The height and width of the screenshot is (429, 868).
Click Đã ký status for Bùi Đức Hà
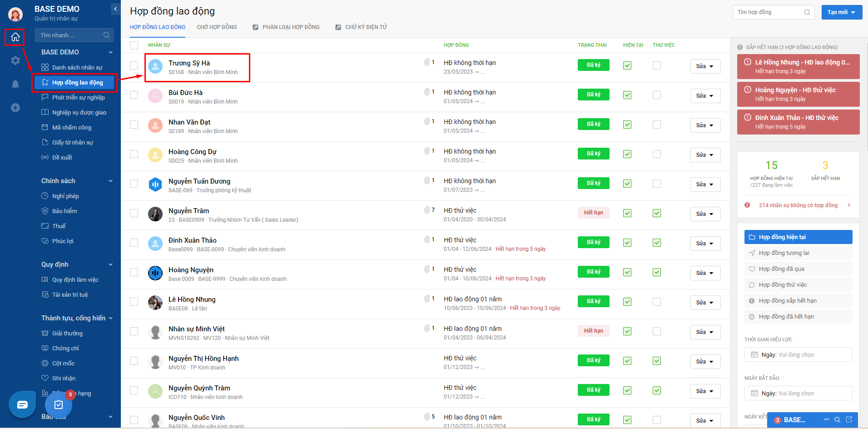tap(594, 95)
